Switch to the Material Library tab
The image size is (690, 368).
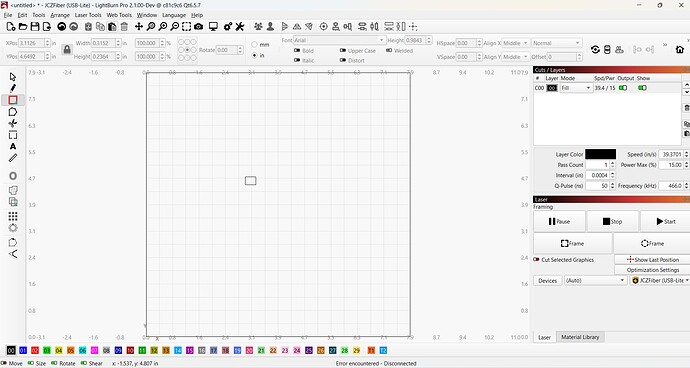(580, 337)
